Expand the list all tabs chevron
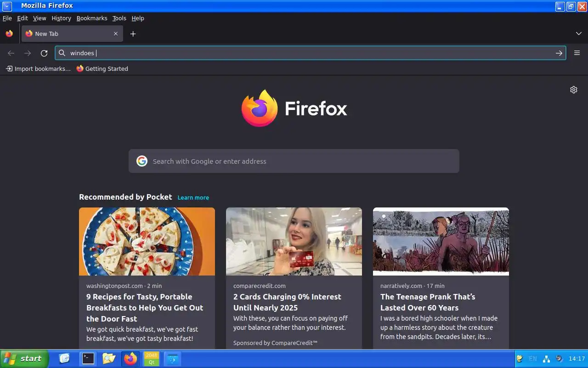 [579, 34]
